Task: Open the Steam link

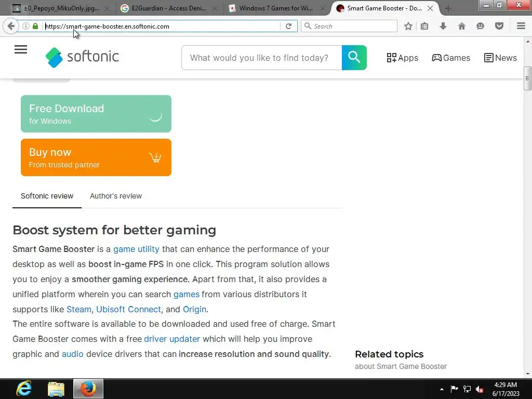Action: 79,310
